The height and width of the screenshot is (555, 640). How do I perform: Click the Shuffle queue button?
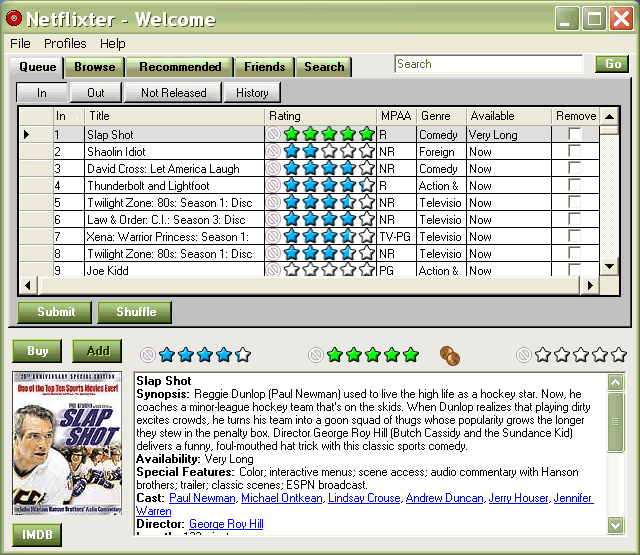point(135,312)
